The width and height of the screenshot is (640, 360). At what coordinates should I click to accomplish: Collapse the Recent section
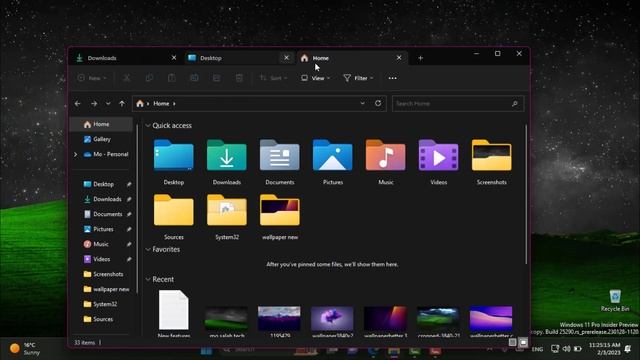click(148, 280)
